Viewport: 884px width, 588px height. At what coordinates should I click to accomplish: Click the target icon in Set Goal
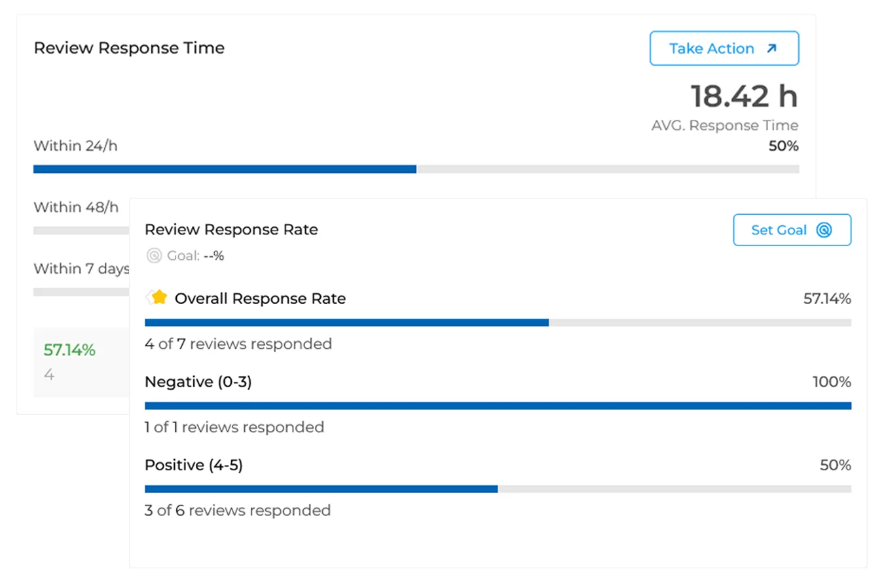(824, 230)
